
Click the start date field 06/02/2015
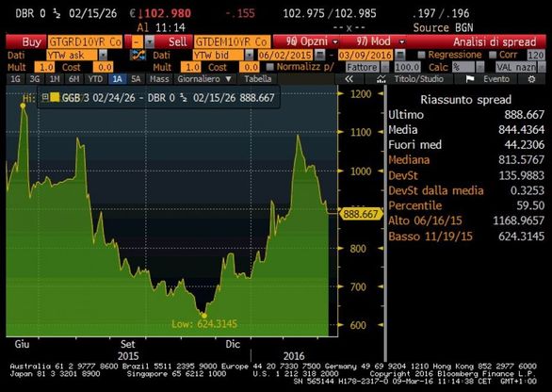285,55
